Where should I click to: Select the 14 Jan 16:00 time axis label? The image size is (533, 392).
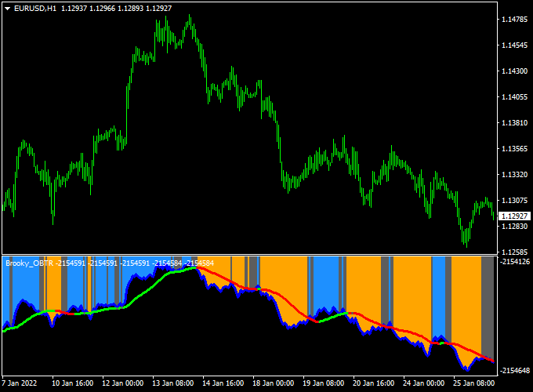click(223, 383)
